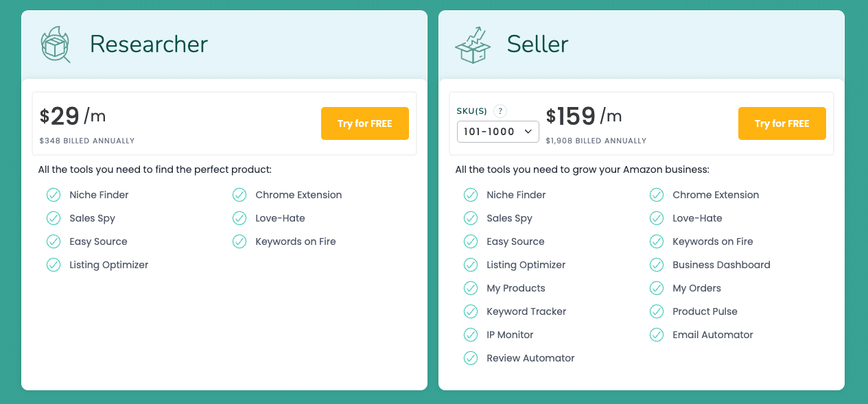Click the Seller's Keywords on Fire label
The height and width of the screenshot is (404, 868).
pyautogui.click(x=712, y=241)
